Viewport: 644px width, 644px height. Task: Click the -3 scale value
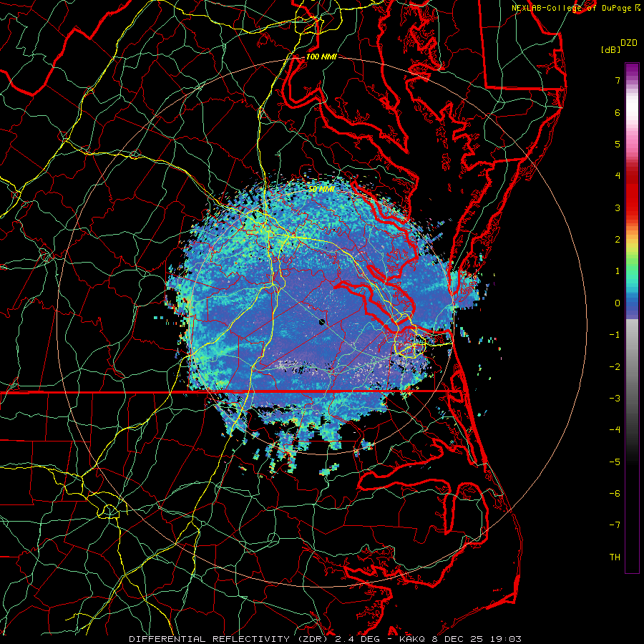point(615,399)
